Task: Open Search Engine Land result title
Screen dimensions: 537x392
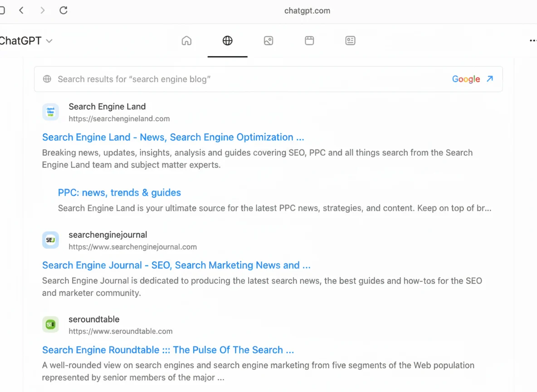Action: coord(173,137)
